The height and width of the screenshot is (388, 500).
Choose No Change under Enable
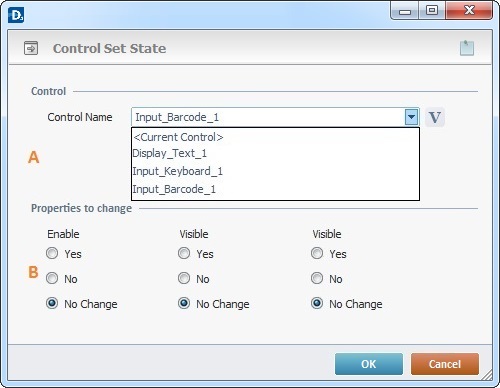52,303
